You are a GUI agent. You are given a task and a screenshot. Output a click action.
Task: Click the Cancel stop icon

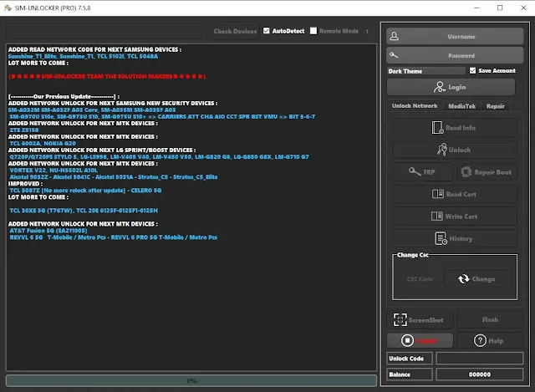coord(407,340)
